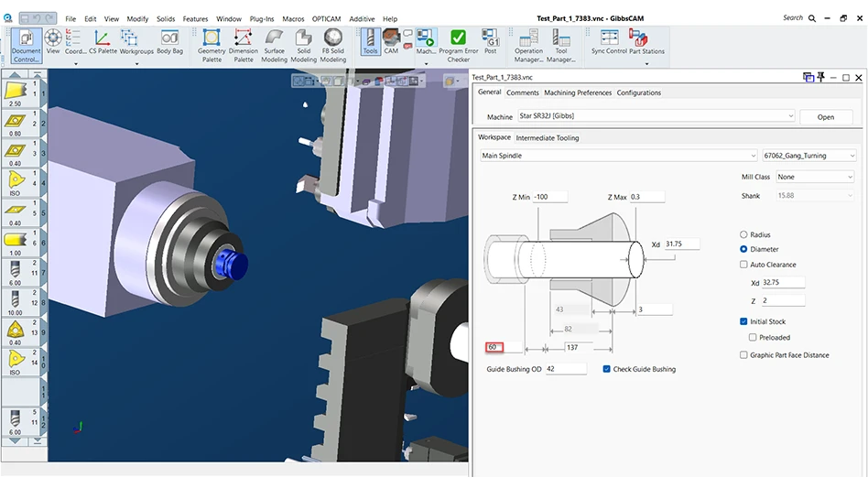Open the Operation Manager
868x488 pixels.
click(x=528, y=46)
